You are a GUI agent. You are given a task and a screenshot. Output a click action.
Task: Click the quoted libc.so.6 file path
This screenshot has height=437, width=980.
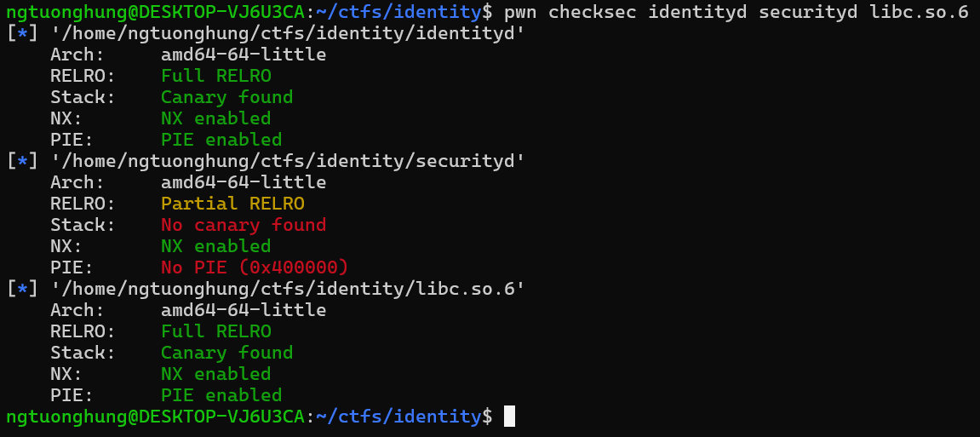pos(288,289)
